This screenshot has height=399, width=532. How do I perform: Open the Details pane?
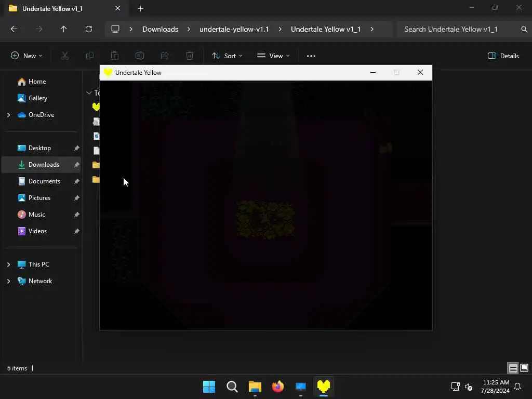point(503,56)
